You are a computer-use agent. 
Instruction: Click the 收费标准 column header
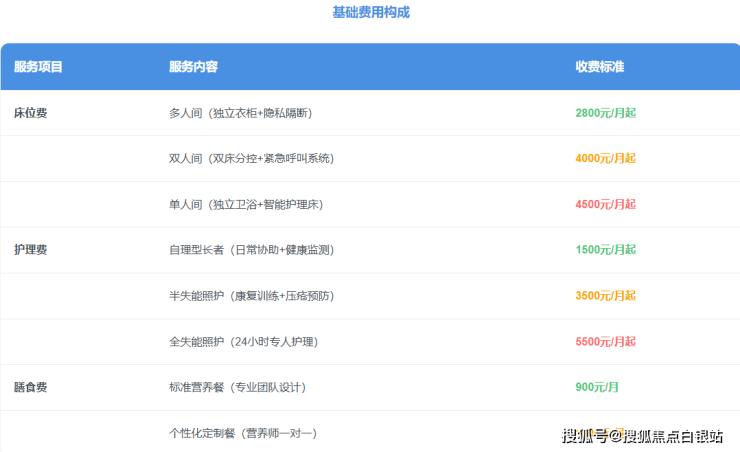599,67
